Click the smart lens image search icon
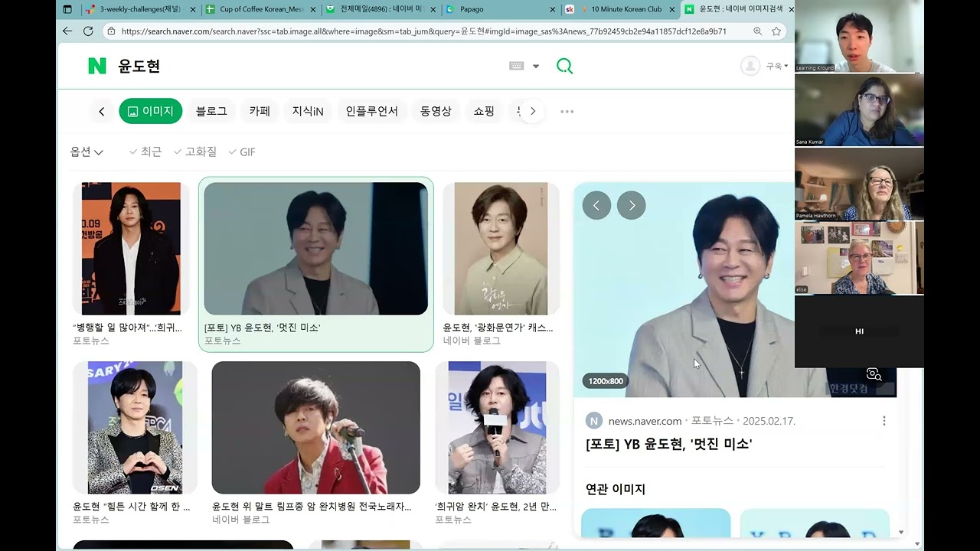The height and width of the screenshot is (551, 980). click(874, 374)
